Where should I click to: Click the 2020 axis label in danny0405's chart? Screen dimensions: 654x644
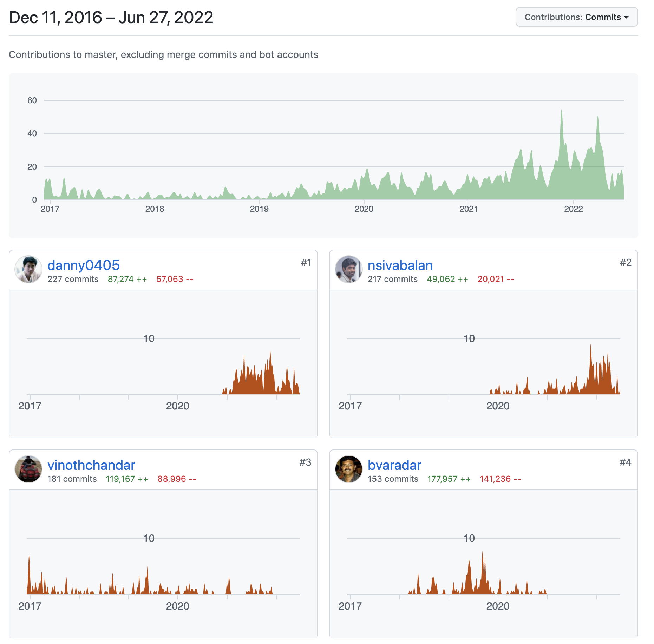pos(178,406)
